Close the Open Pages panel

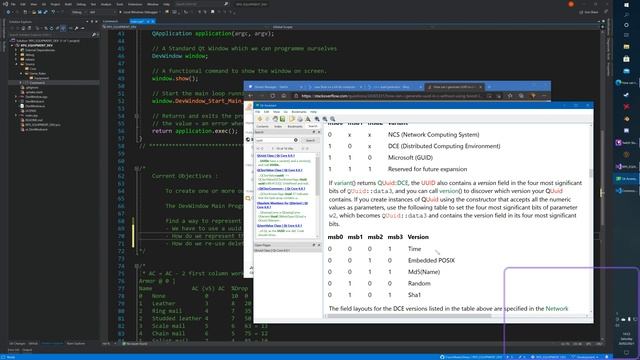tap(319, 245)
